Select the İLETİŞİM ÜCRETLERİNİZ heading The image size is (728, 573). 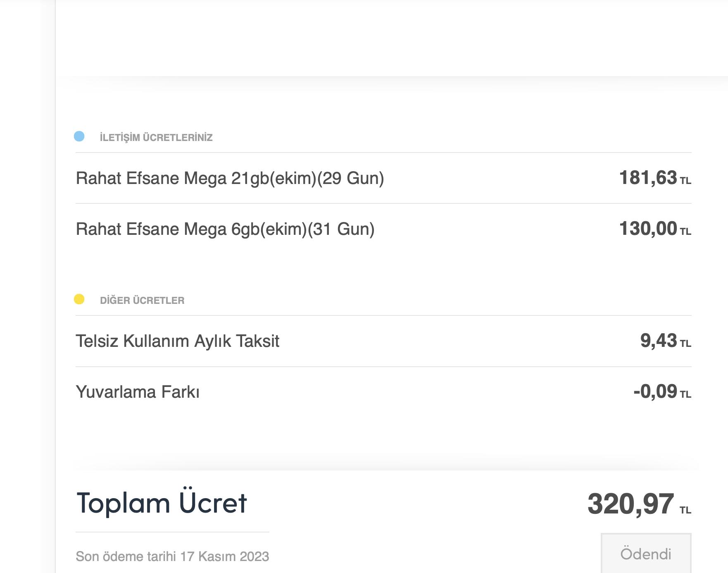(156, 137)
